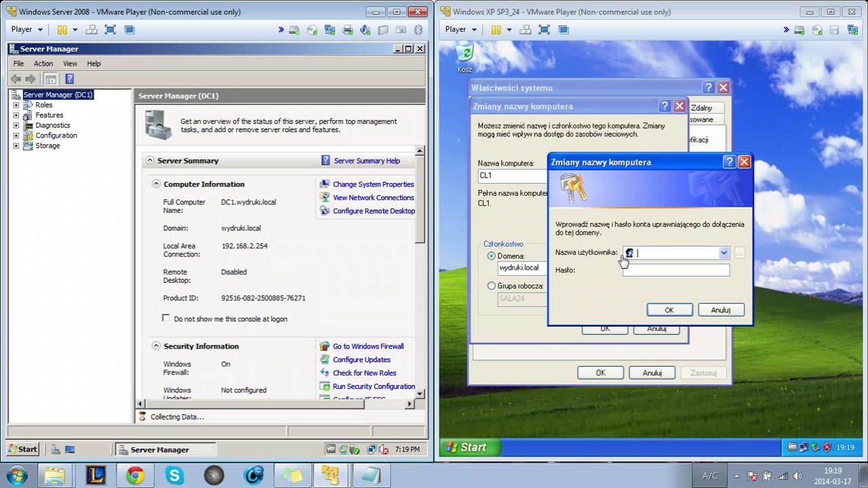The width and height of the screenshot is (868, 488).
Task: Open the Go to Windows Firewall link
Action: pos(368,346)
